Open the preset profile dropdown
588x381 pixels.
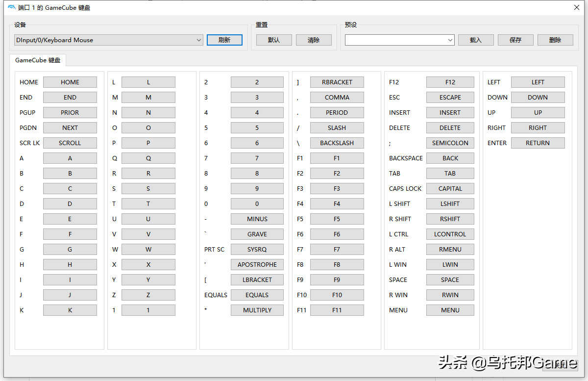pos(400,40)
